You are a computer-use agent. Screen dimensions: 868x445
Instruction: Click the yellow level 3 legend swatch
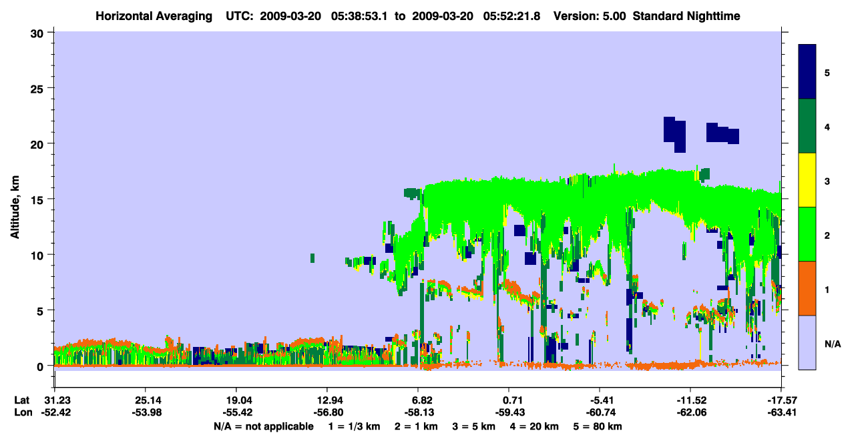[807, 180]
